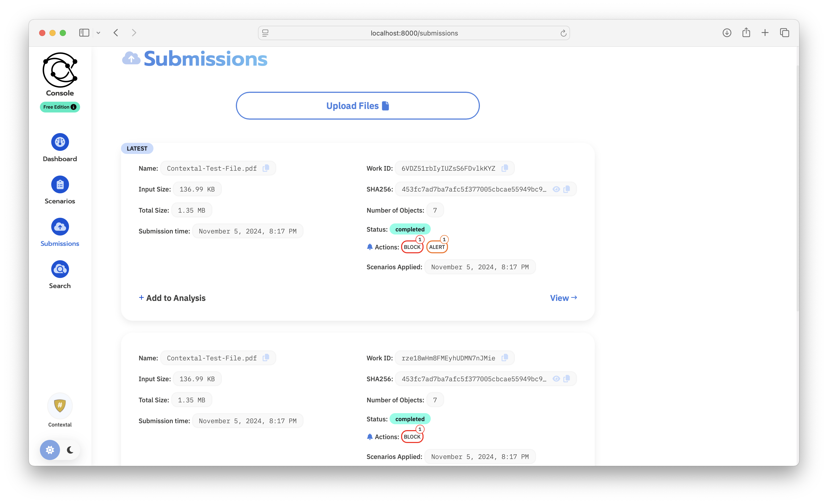Screen dimensions: 828x504
Task: Reveal full SHA256 of the second submission
Action: click(x=556, y=379)
